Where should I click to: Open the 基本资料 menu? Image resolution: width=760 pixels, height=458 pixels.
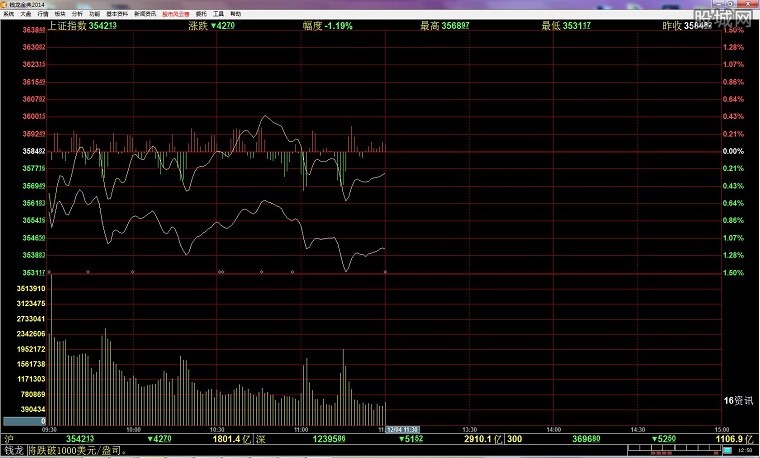(115, 15)
